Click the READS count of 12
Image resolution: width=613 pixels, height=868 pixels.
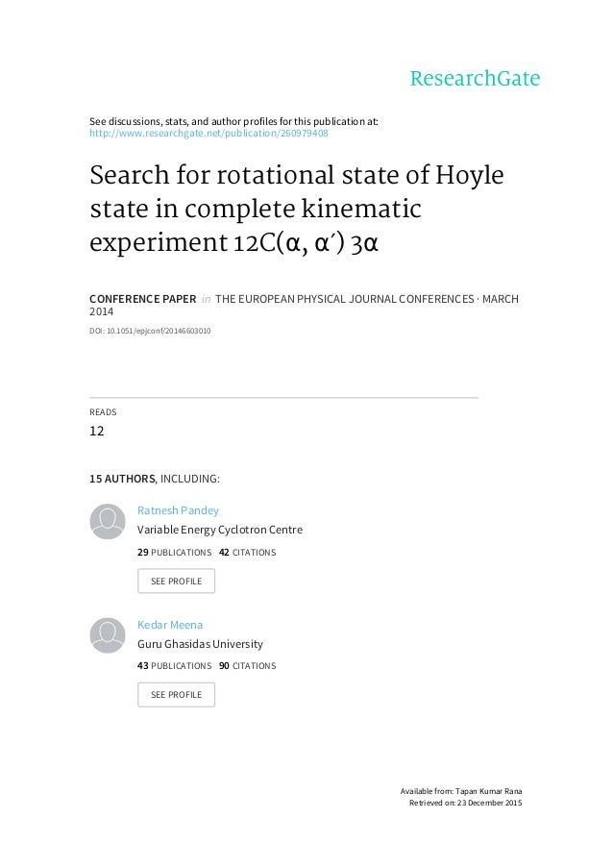(96, 431)
